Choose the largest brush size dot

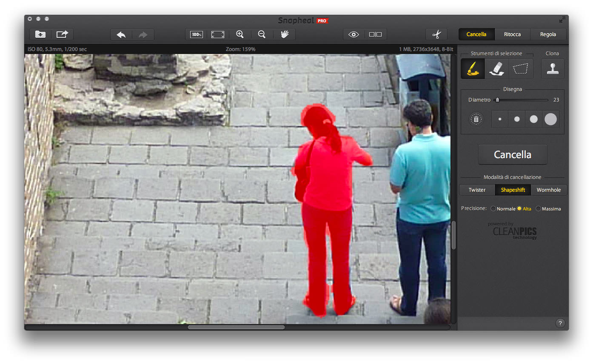tap(550, 119)
